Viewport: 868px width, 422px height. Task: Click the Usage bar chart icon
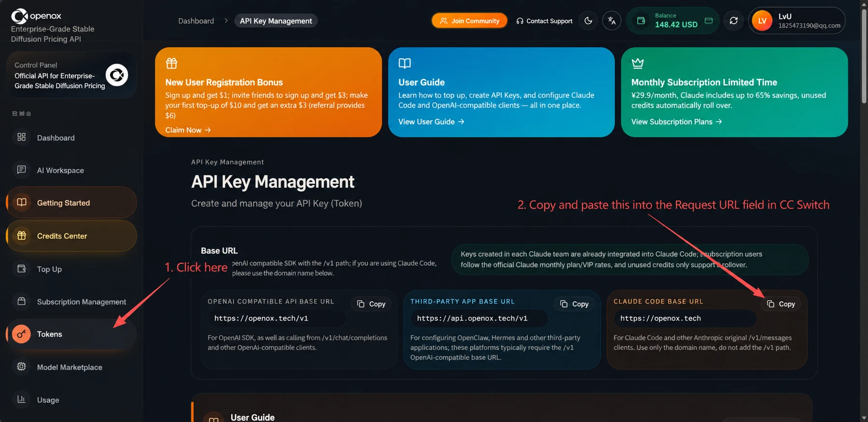[21, 399]
